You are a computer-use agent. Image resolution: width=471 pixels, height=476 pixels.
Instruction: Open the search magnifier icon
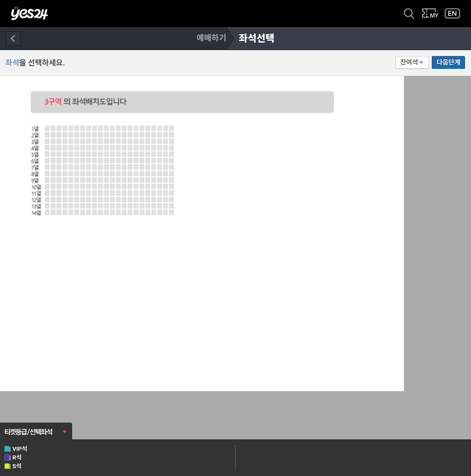click(x=409, y=14)
